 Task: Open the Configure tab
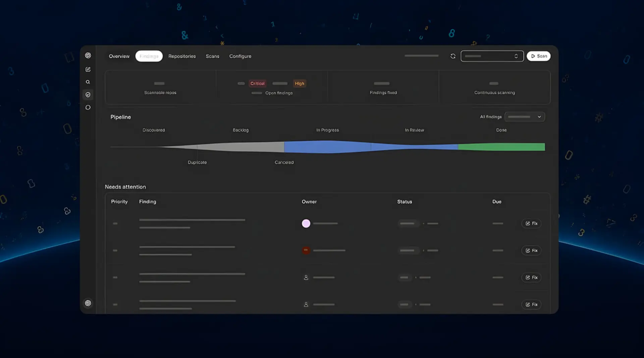[240, 56]
